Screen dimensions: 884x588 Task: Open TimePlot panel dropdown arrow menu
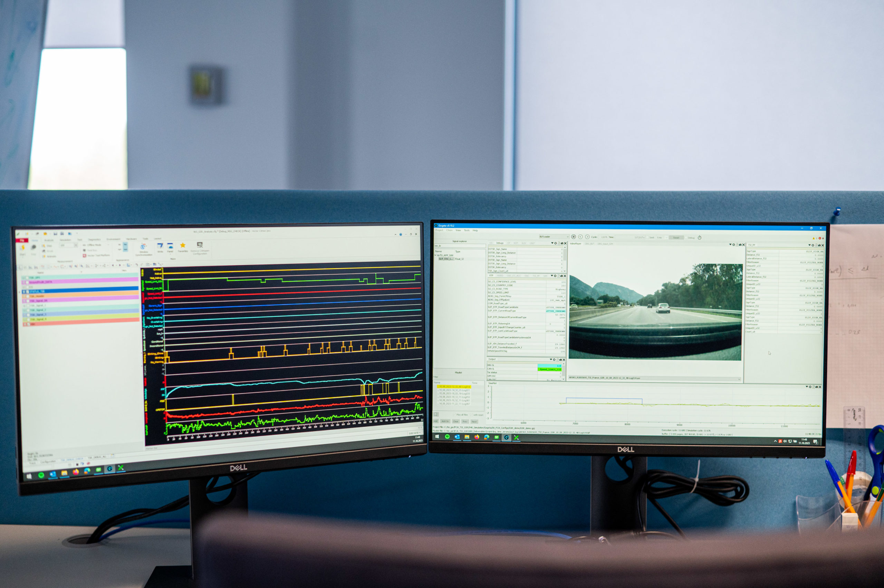click(807, 387)
